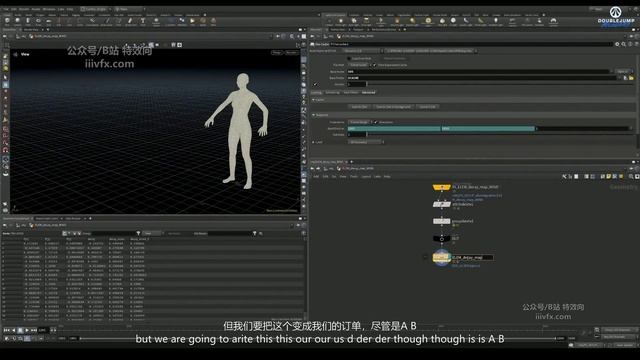Click the timeline frame slider at the bottom

click(x=318, y=338)
